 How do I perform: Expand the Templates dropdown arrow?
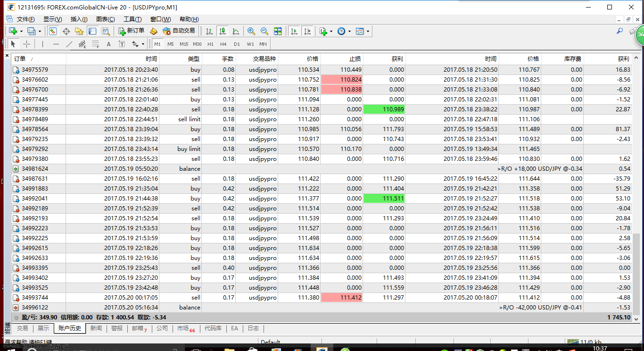pyautogui.click(x=368, y=32)
